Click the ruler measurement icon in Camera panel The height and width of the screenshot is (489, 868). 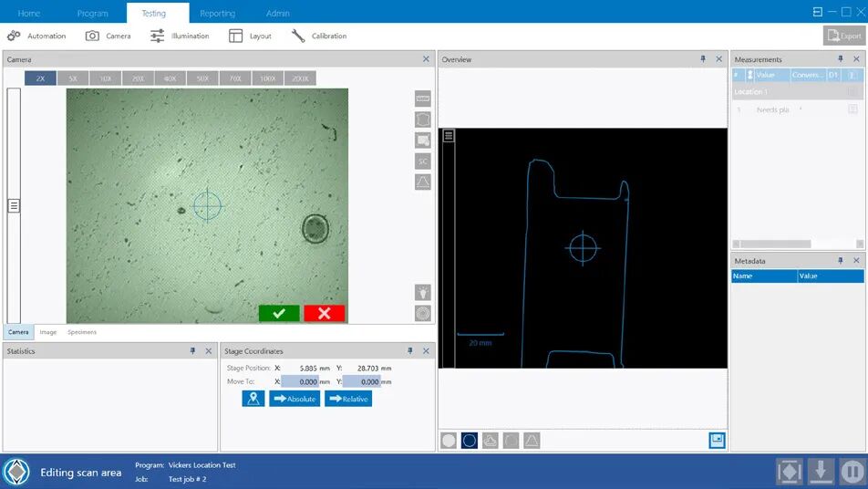[423, 99]
